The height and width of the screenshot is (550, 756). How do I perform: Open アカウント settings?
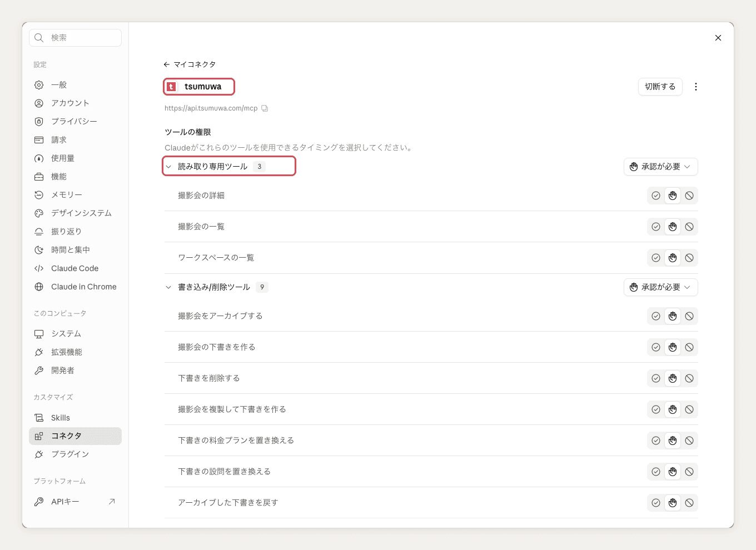[75, 103]
